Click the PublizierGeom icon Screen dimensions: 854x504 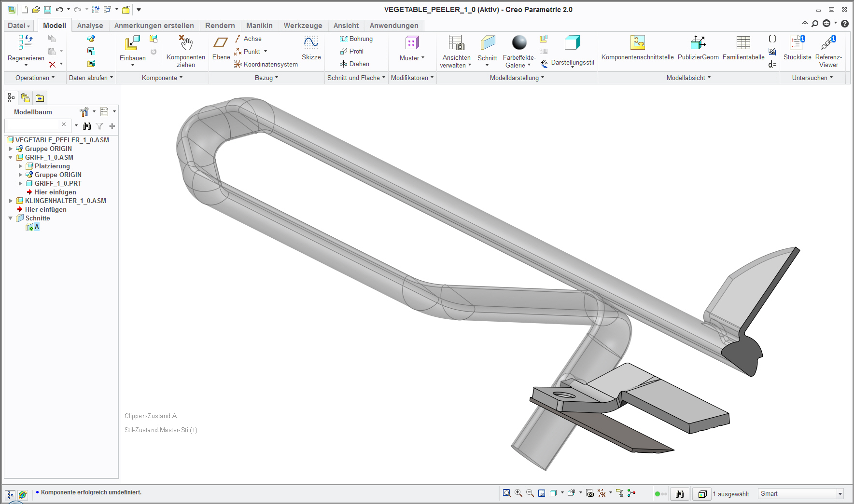698,42
